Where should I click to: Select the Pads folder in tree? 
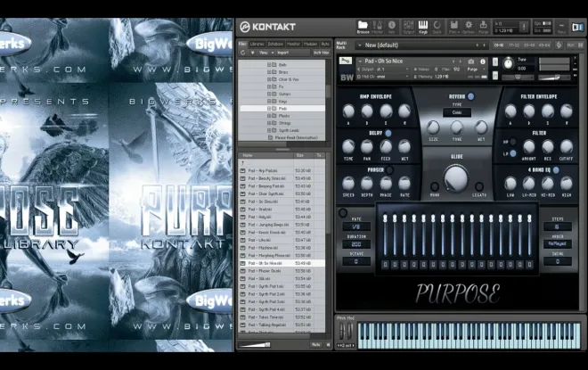pyautogui.click(x=282, y=109)
